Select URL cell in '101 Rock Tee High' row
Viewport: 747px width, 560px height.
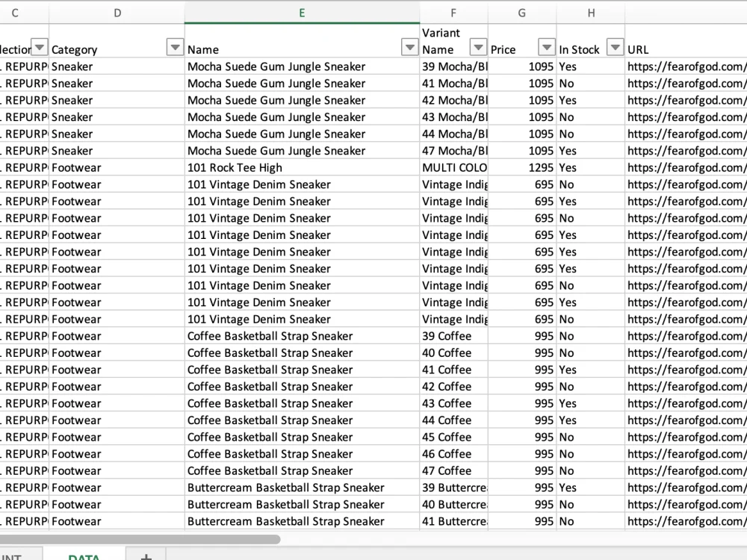tap(686, 167)
